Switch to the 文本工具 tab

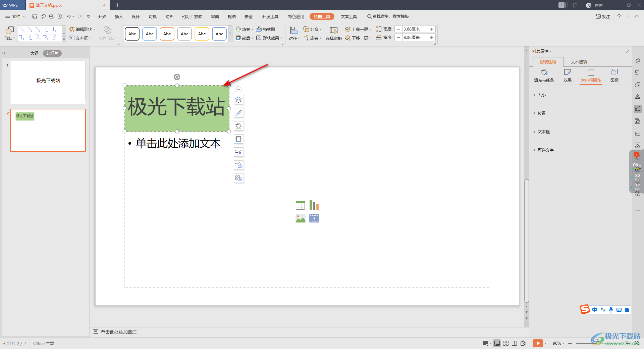(349, 16)
